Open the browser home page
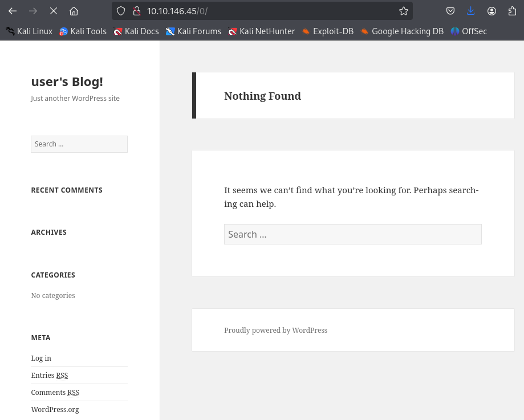 click(x=74, y=11)
